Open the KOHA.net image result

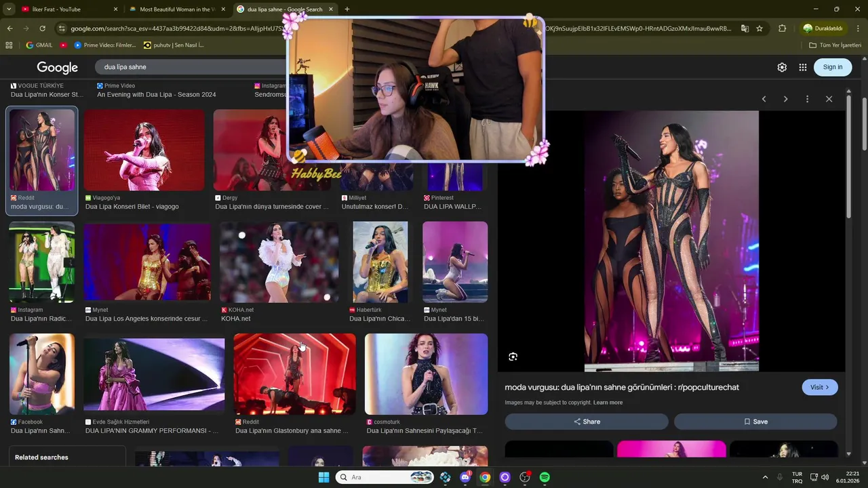(279, 262)
